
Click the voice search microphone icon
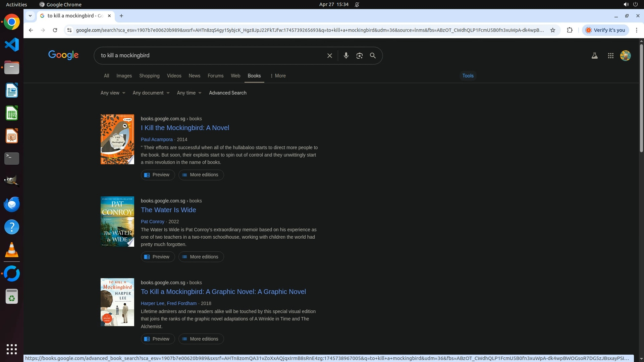coord(346,56)
